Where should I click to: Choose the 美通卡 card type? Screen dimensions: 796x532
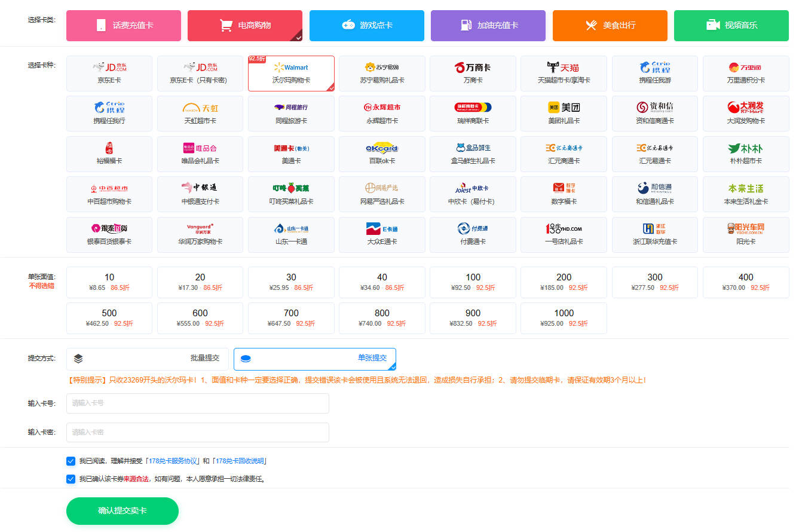pos(291,154)
